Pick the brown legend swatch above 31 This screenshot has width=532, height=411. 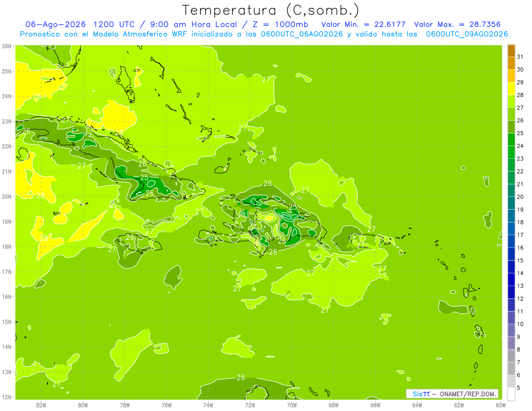pos(511,51)
